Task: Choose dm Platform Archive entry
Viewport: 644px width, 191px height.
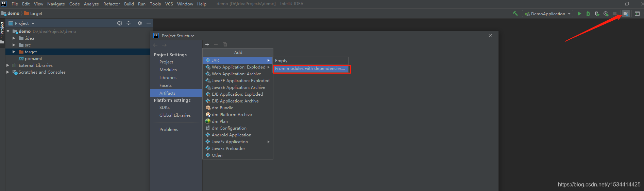Action: pyautogui.click(x=238, y=115)
